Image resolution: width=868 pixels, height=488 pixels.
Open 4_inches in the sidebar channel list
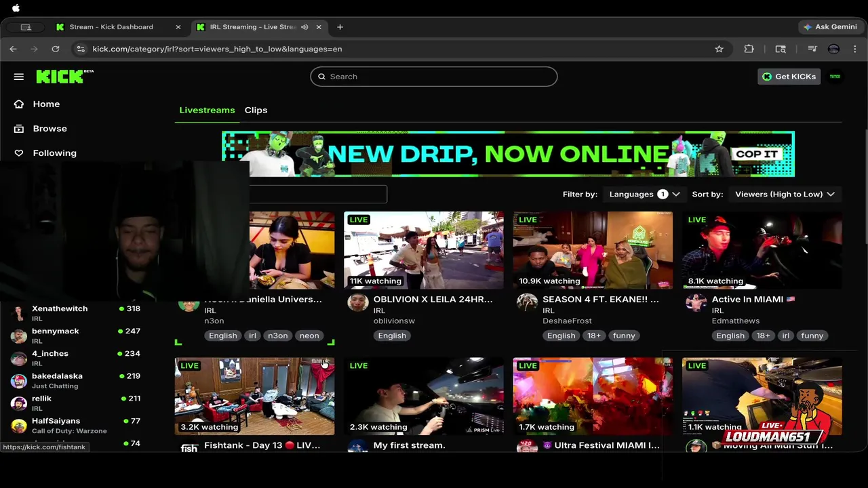click(x=76, y=358)
